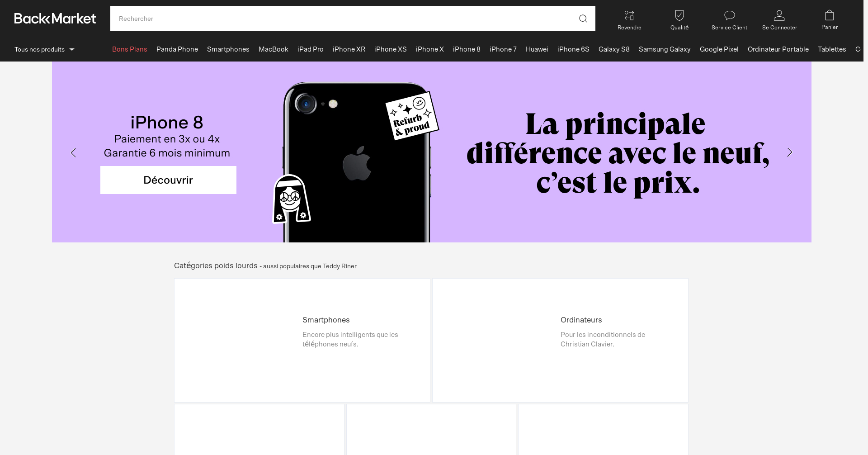Click the Se Connecter user icon
This screenshot has width=868, height=455.
[779, 16]
